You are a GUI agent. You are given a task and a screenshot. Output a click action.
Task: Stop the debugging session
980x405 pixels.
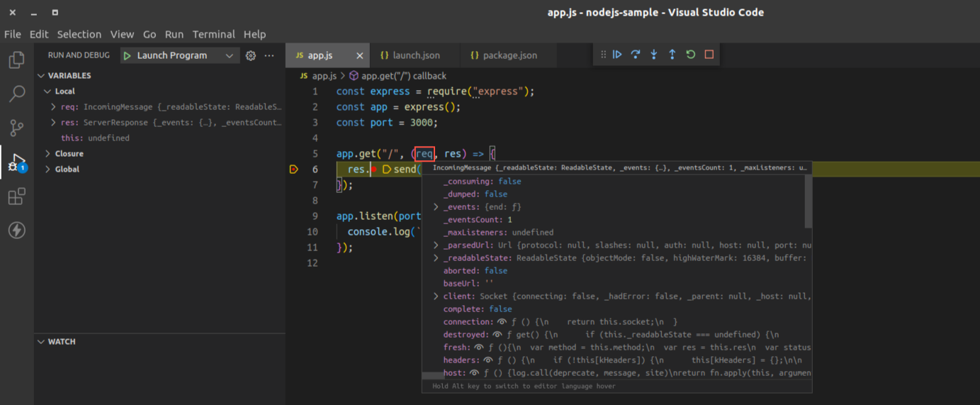coord(709,55)
